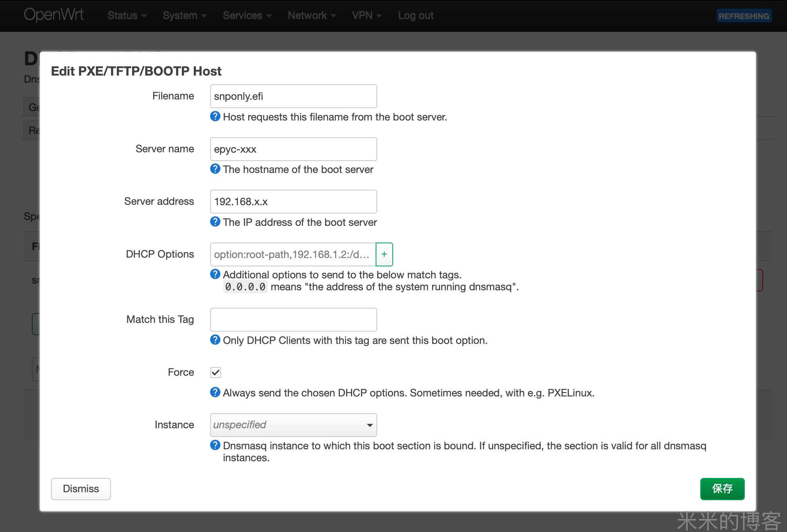Screen dimensions: 787x532
Task: Click the help icon beside DHCP Options
Action: (215, 274)
